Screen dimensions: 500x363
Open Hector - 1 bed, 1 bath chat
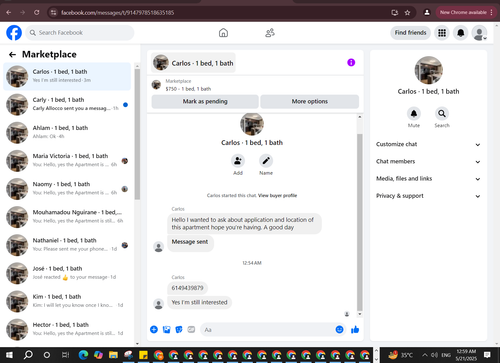point(67,330)
